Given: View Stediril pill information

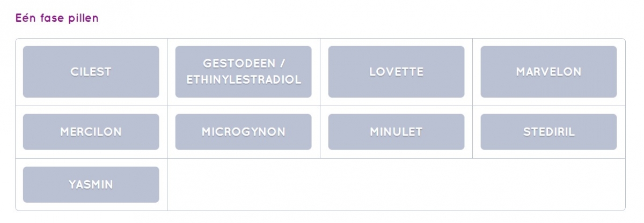Looking at the screenshot, I should click(x=548, y=132).
